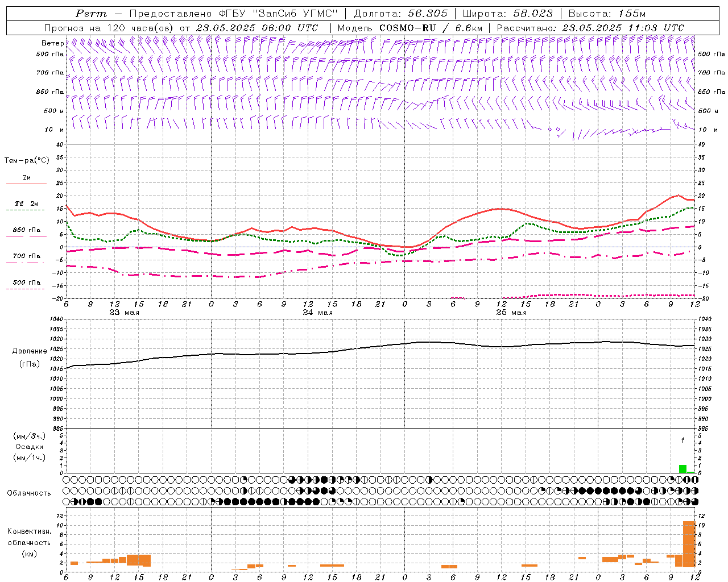Click the precipitation value '1' above the green bar
Image resolution: width=728 pixels, height=582 pixels.
pos(682,440)
